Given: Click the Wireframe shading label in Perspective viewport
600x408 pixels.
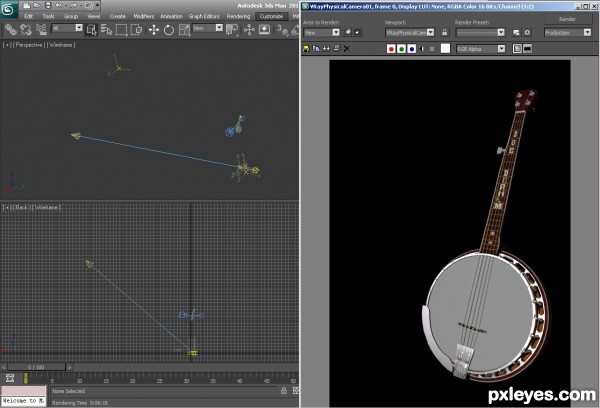Looking at the screenshot, I should coord(61,45).
